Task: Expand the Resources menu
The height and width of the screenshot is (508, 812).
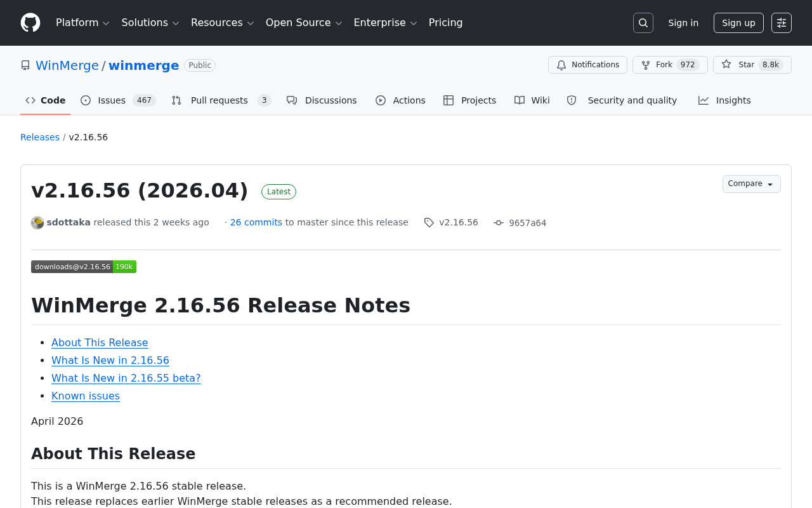Action: coord(223,23)
